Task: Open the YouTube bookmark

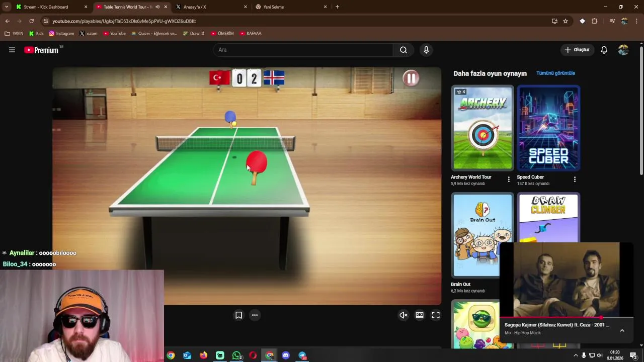Action: pos(114,34)
